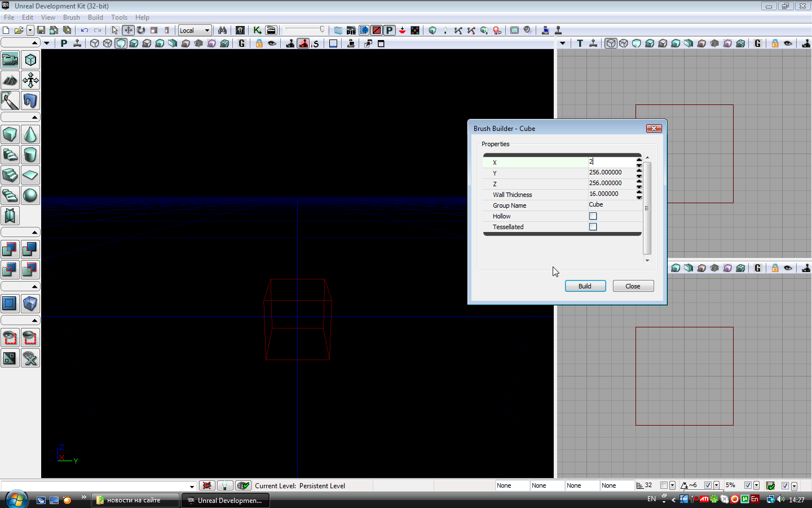Expand the grid snap size dropdown
This screenshot has height=508, width=812.
(x=672, y=485)
